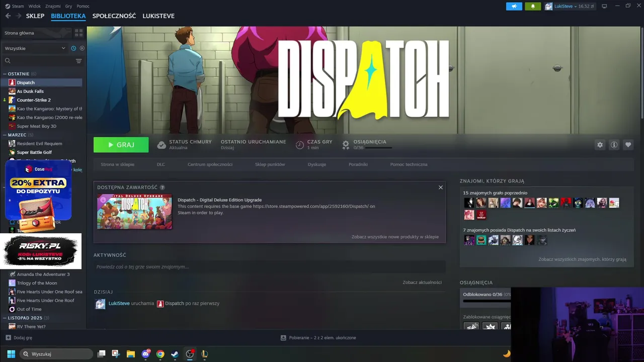The image size is (644, 362).
Task: Open Chrome from the taskbar
Action: point(160,354)
